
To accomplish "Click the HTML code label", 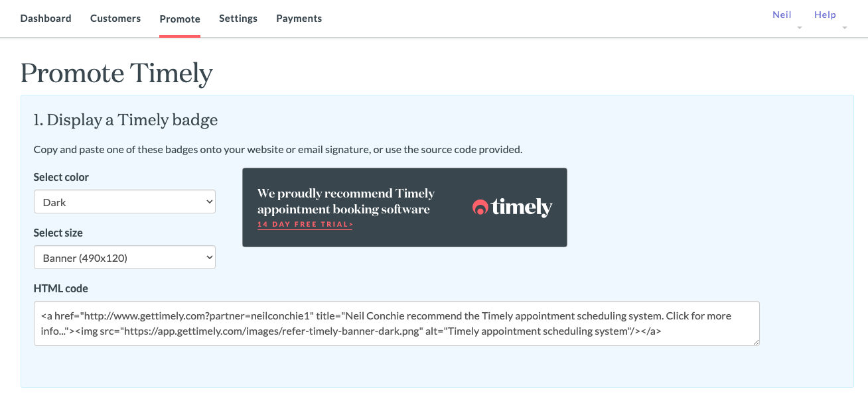I will point(61,288).
